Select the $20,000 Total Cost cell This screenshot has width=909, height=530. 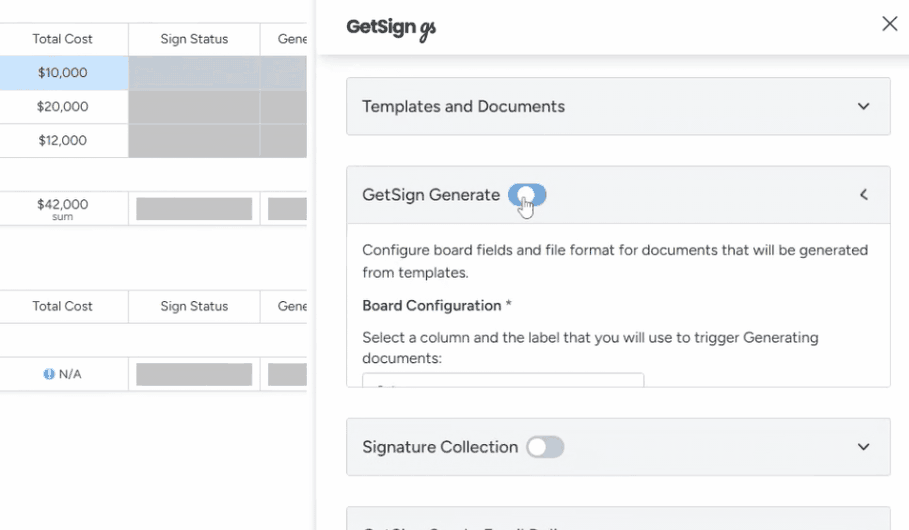63,107
